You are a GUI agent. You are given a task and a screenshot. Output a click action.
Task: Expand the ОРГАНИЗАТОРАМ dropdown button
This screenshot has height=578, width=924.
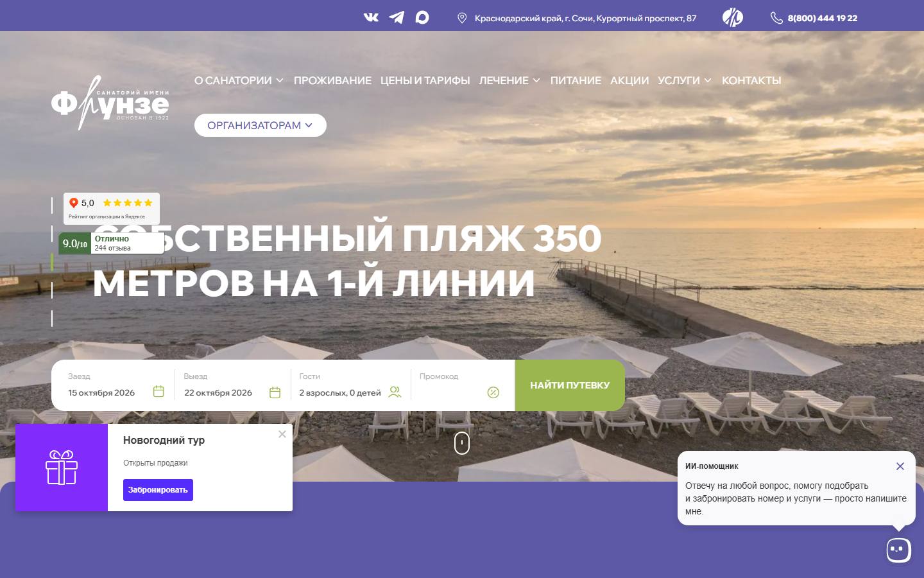(261, 125)
